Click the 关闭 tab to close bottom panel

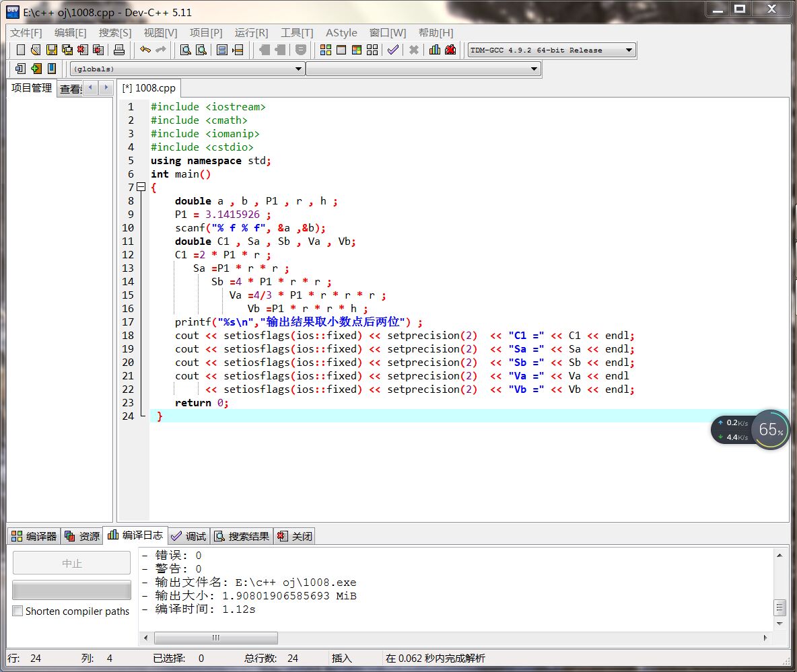tap(295, 536)
